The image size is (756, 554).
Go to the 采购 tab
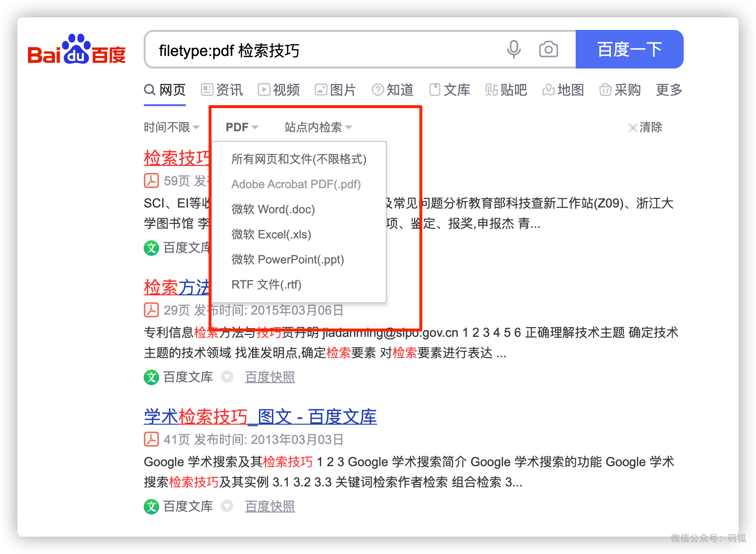point(620,90)
